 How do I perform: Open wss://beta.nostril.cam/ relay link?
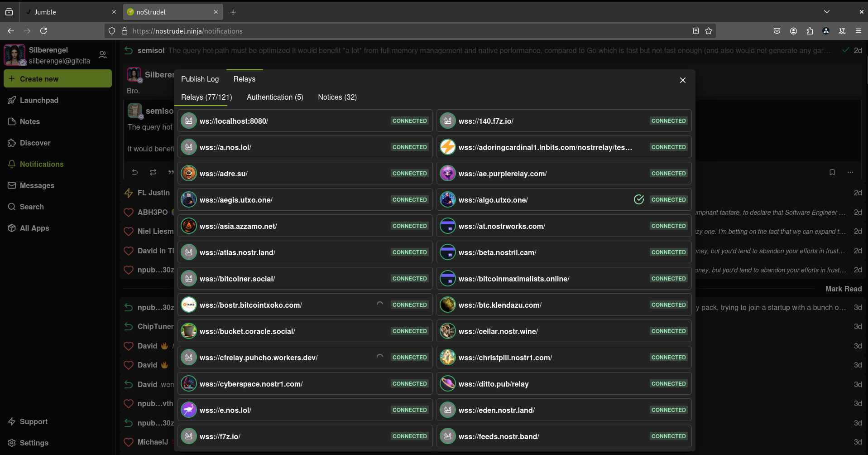tap(497, 252)
